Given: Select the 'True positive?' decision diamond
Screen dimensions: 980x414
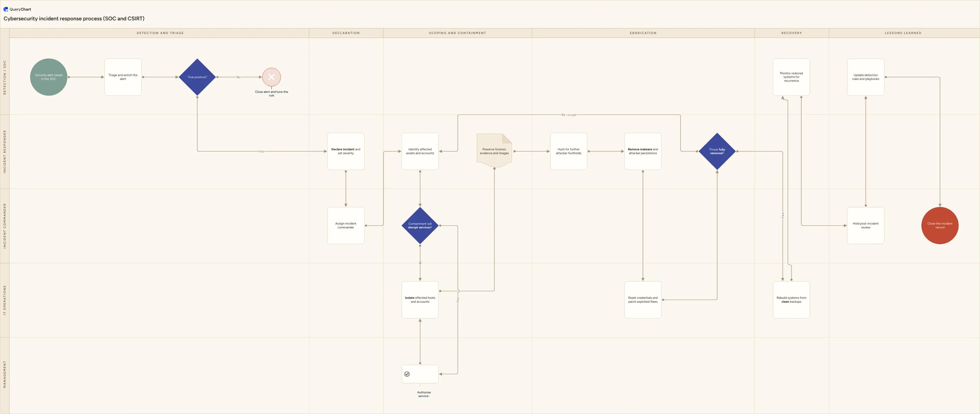Looking at the screenshot, I should coord(197,77).
